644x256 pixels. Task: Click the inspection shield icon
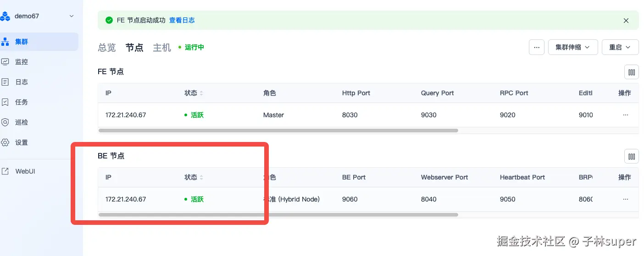click(6, 122)
